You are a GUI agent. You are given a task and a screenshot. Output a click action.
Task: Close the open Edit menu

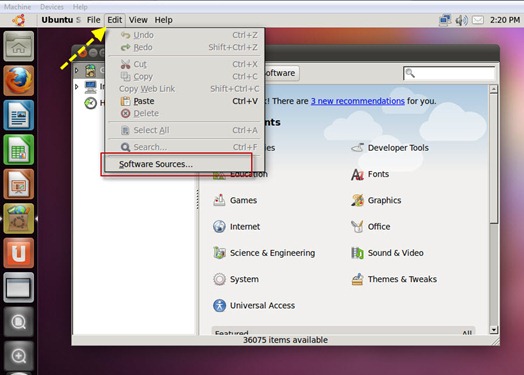coord(115,20)
